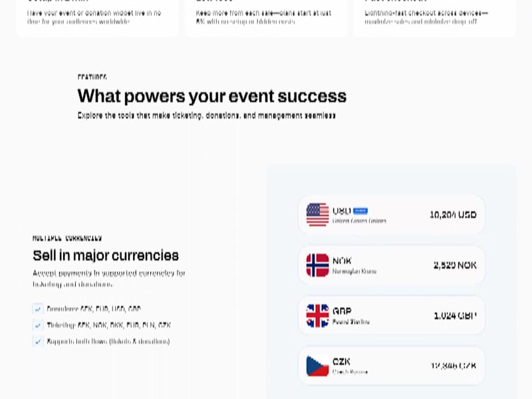Screen dimensions: 532x399
Task: Expand the USD currency card
Action: click(x=391, y=214)
